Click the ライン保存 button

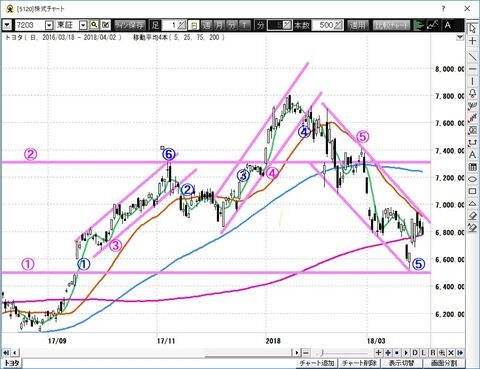(130, 25)
